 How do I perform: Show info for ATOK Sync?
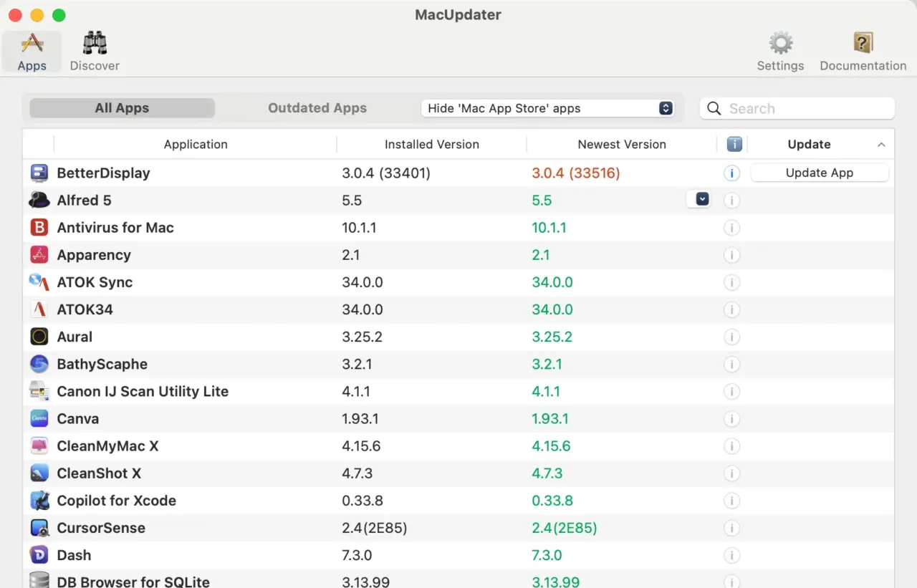[x=731, y=282]
